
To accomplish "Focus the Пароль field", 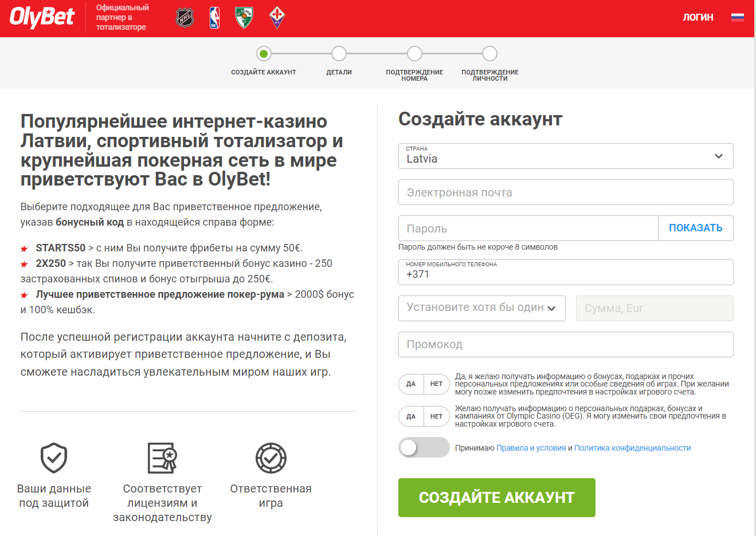I will pos(528,228).
